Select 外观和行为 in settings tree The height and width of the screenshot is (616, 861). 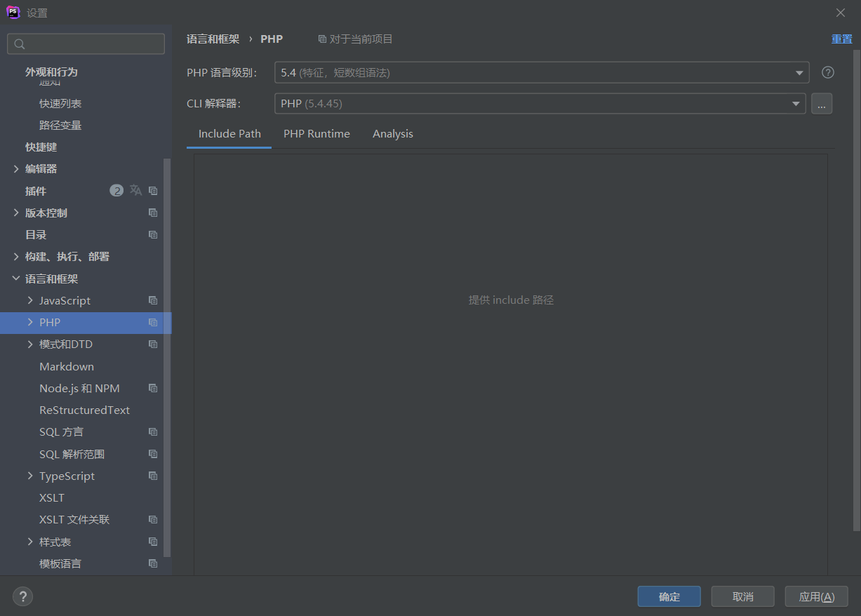pos(51,72)
